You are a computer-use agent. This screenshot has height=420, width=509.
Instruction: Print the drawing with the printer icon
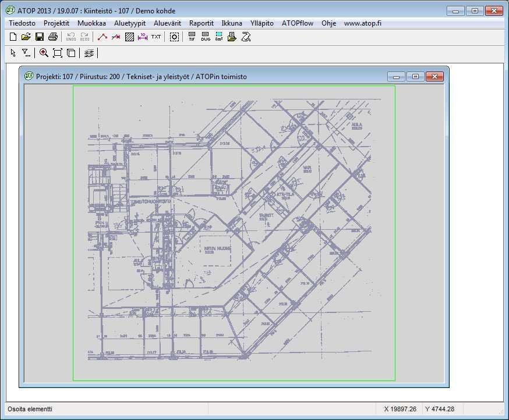coord(53,37)
